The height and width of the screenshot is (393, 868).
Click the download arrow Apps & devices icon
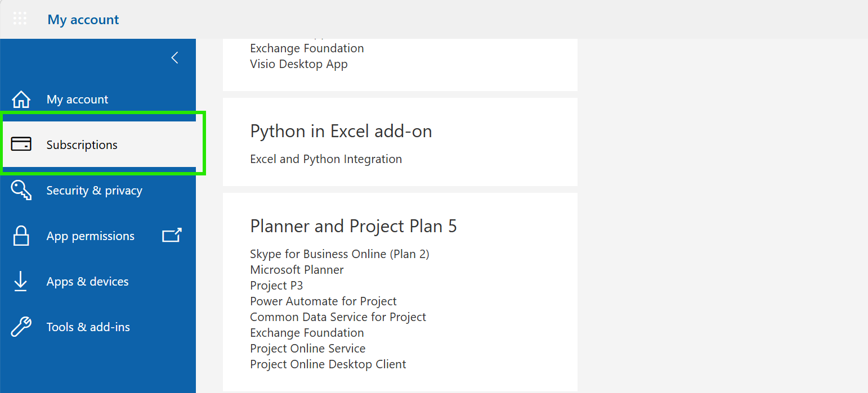(x=20, y=281)
